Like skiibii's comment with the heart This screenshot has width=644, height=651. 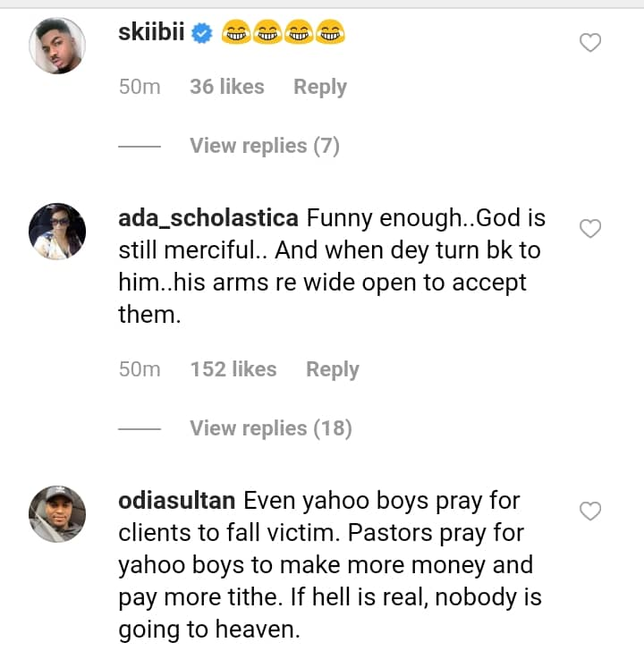coord(590,42)
